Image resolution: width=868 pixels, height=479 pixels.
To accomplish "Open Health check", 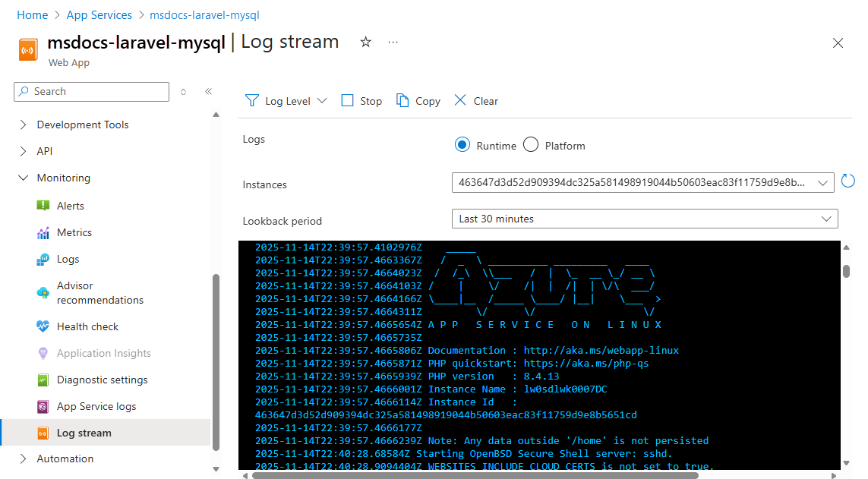I will (87, 326).
